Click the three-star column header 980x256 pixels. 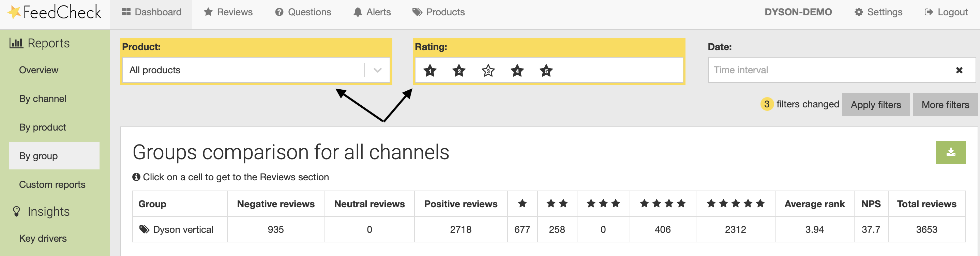click(x=603, y=204)
